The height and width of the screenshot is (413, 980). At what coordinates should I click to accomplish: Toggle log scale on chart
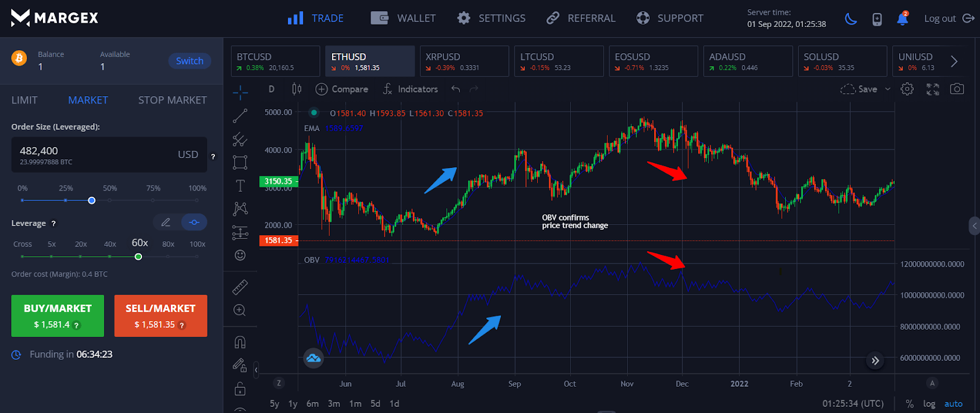929,404
